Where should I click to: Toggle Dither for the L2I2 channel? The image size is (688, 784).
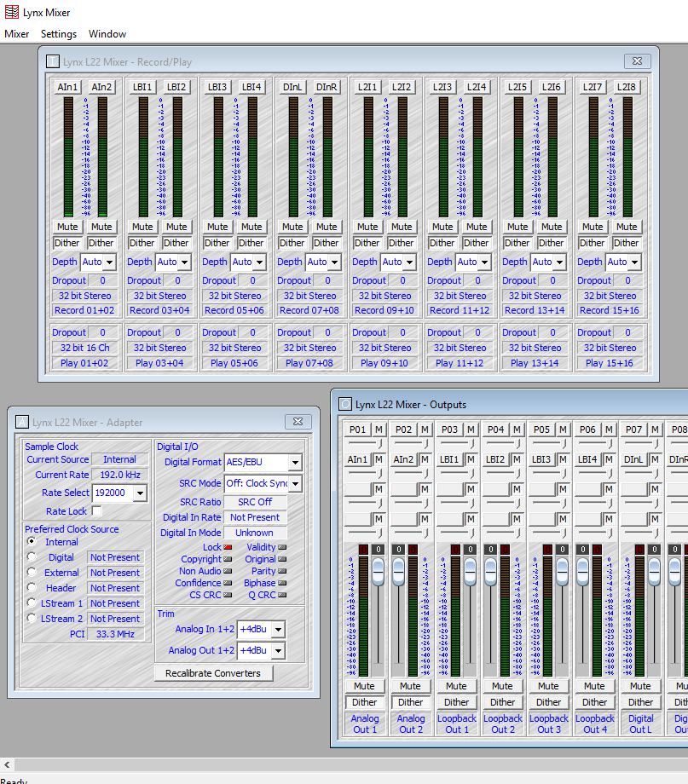[x=402, y=243]
